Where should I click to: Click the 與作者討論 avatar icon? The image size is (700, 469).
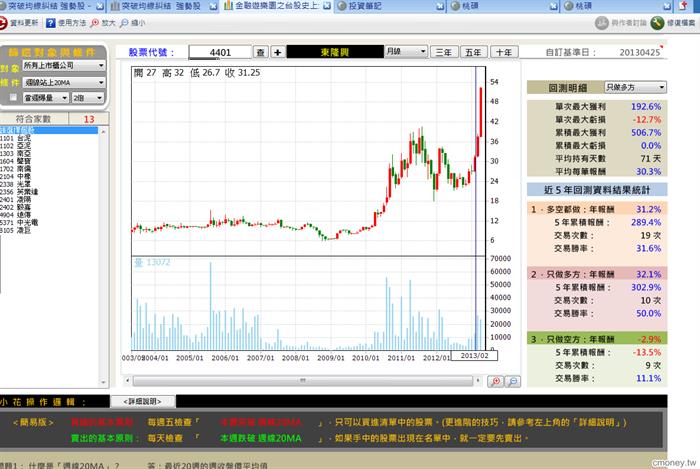601,23
